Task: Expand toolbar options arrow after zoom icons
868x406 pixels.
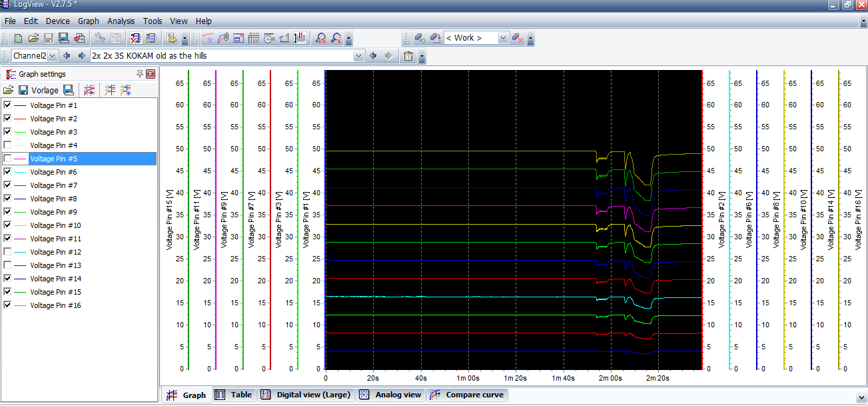Action: pyautogui.click(x=349, y=38)
